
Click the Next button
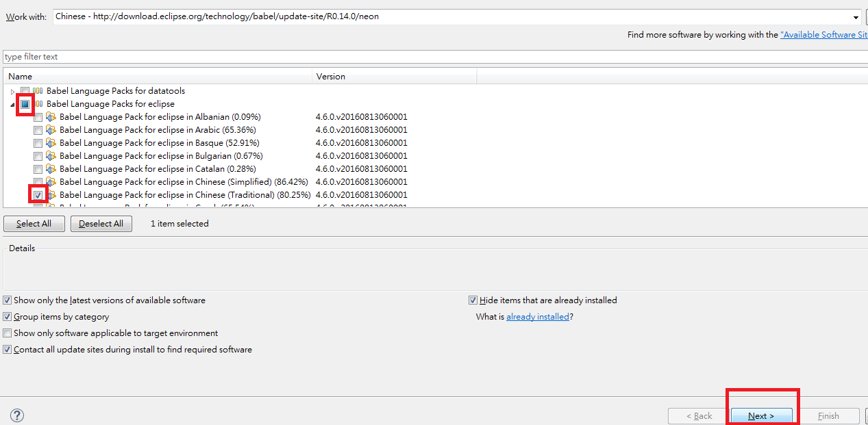pos(761,416)
